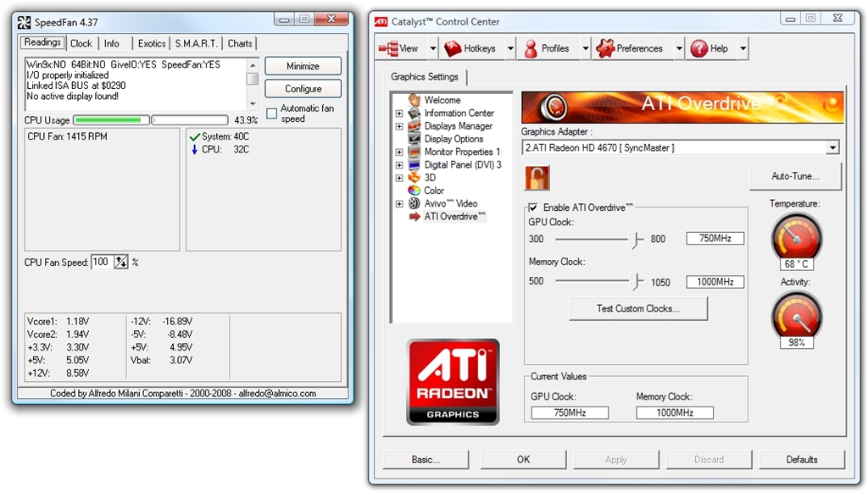Open the View dropdown arrow
868x492 pixels.
click(x=433, y=48)
